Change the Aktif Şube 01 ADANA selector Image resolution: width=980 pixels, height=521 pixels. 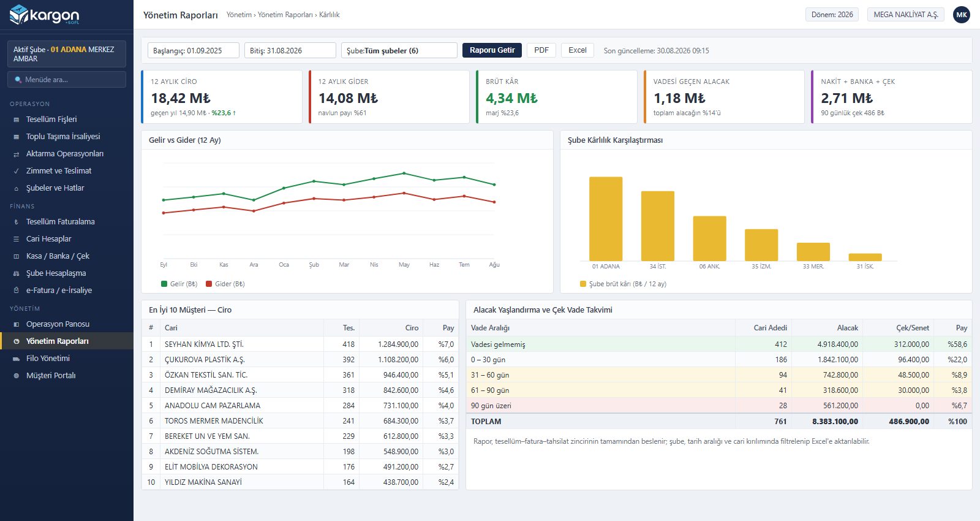click(x=67, y=54)
